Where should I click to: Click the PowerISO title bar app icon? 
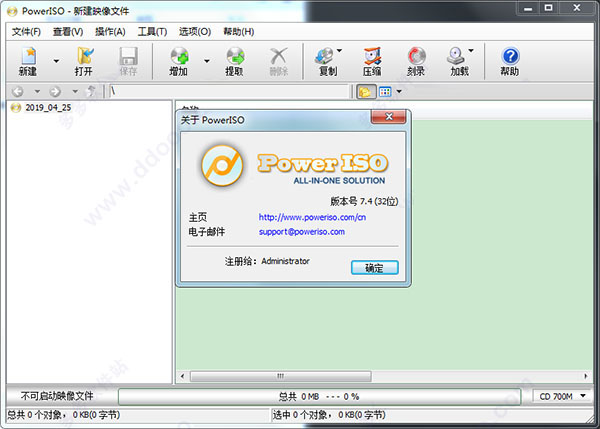(x=12, y=11)
